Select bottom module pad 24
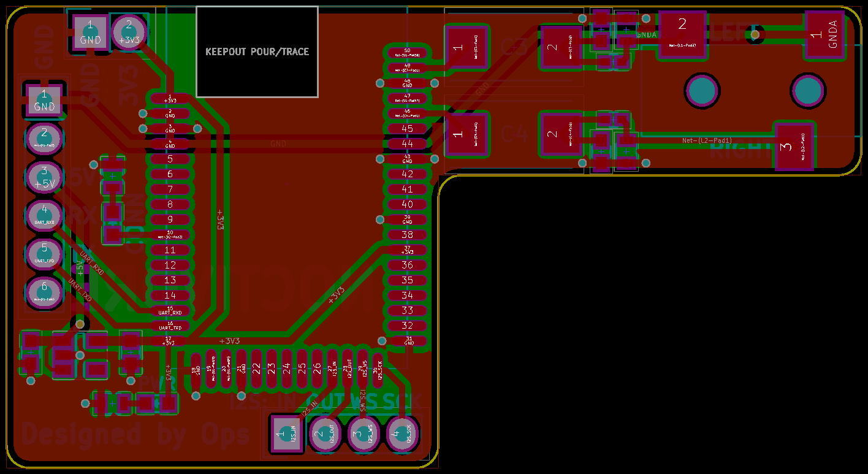The height and width of the screenshot is (474, 868). click(x=287, y=369)
